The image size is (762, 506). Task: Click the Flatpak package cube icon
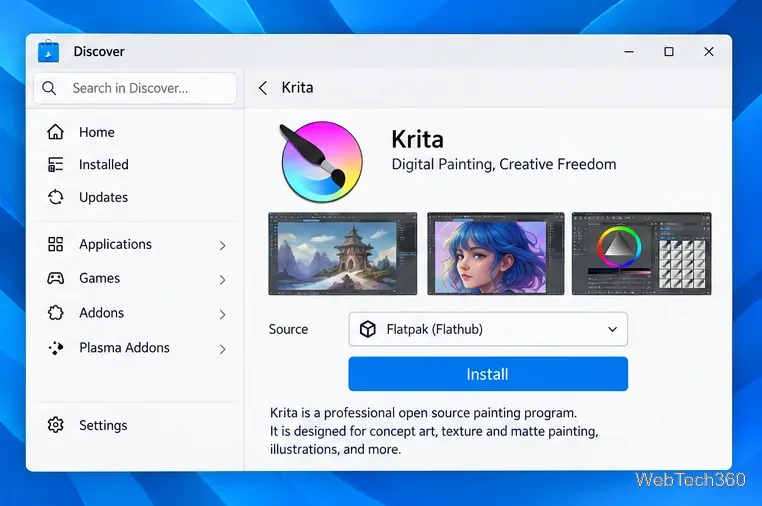pyautogui.click(x=368, y=329)
